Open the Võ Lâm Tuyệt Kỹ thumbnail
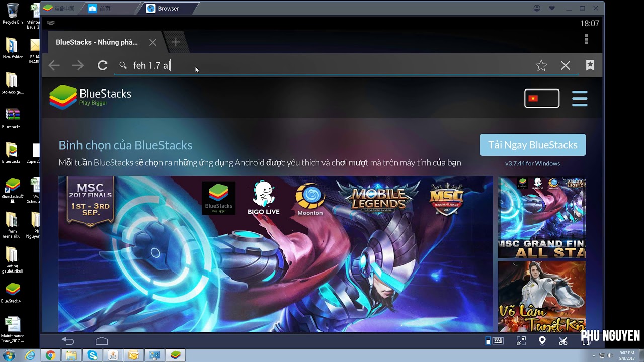Image resolution: width=644 pixels, height=362 pixels. click(542, 297)
